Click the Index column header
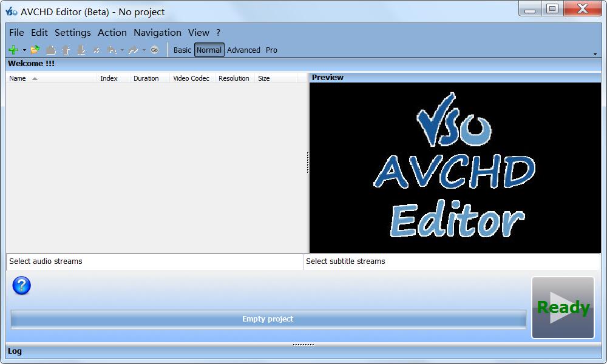 click(114, 78)
